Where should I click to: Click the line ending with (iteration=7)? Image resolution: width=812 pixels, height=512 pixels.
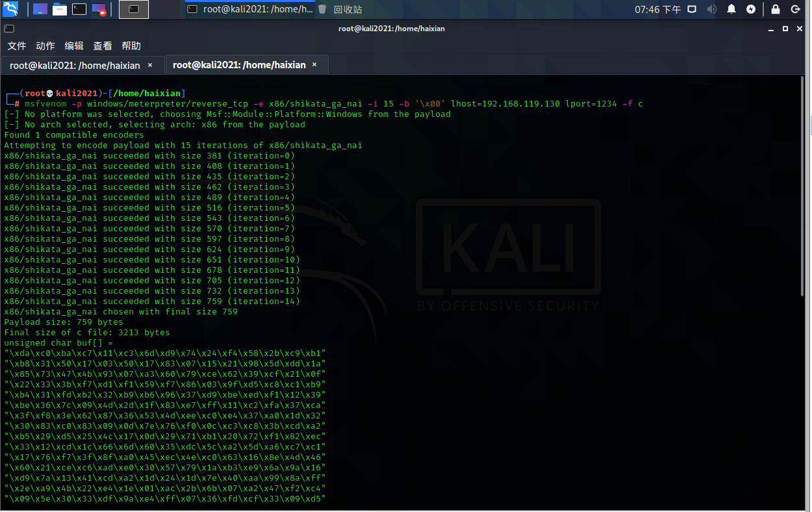(149, 228)
